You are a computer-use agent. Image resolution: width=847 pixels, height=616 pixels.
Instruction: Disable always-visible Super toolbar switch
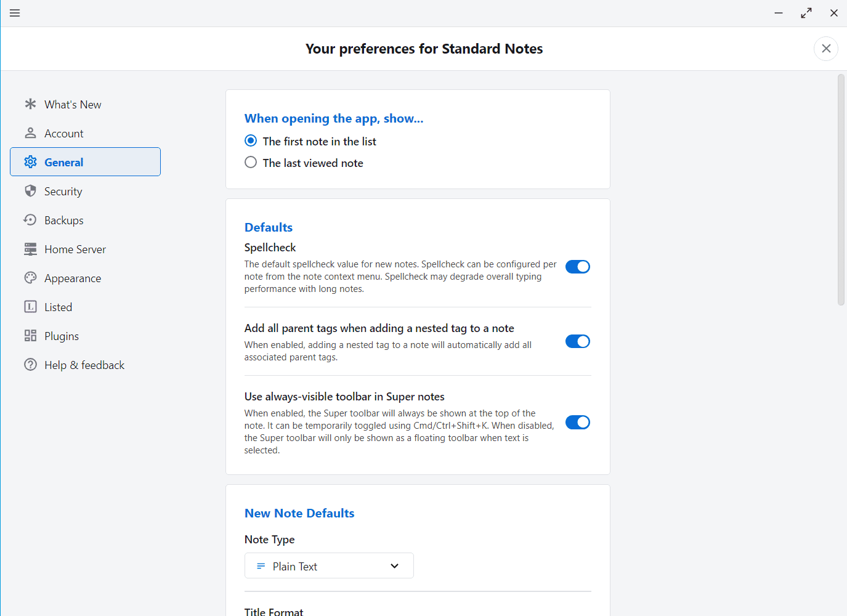point(578,422)
